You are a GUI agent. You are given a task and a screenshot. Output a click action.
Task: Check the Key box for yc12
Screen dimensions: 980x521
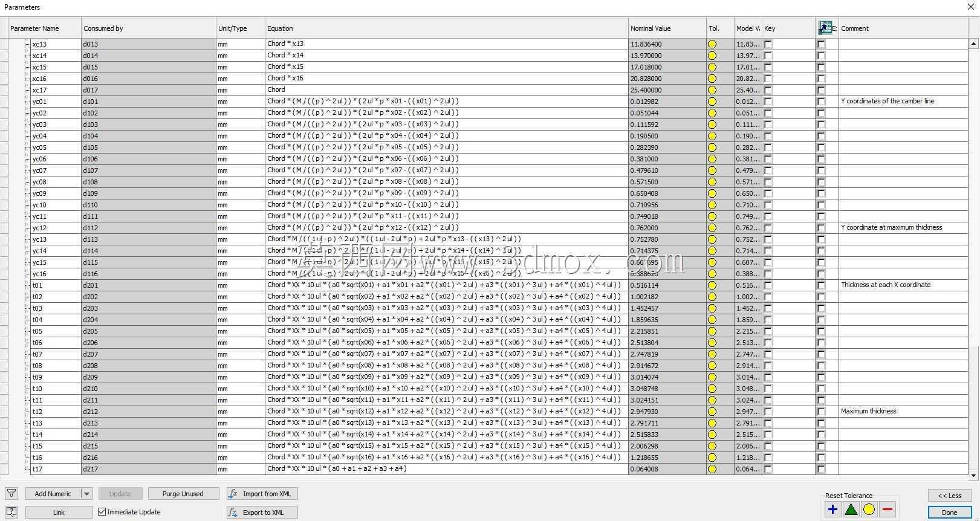point(768,228)
